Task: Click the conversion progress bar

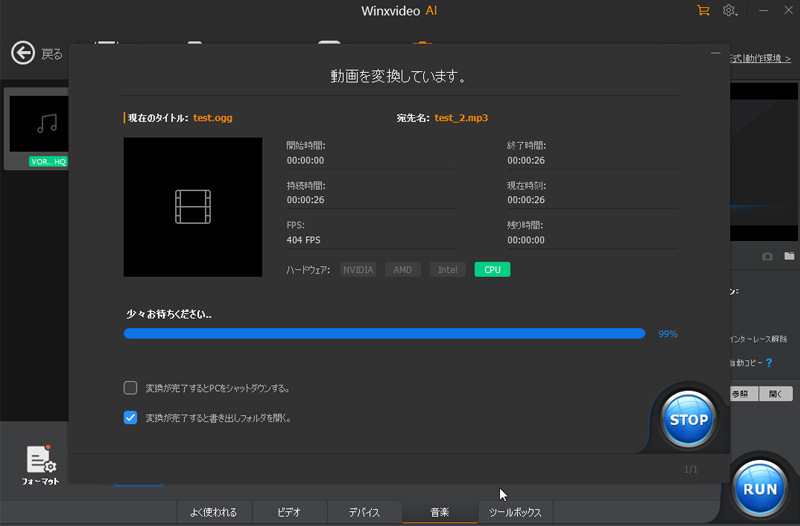Action: pos(384,333)
